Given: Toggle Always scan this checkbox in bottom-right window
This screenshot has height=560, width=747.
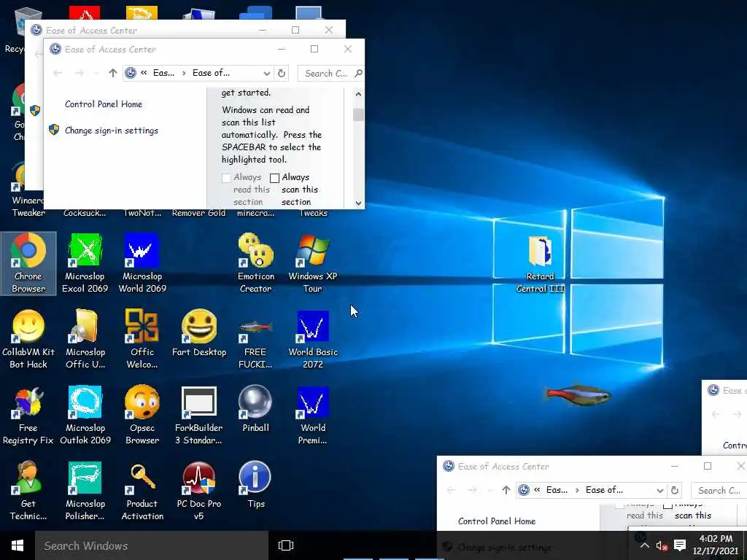Looking at the screenshot, I should point(668,505).
